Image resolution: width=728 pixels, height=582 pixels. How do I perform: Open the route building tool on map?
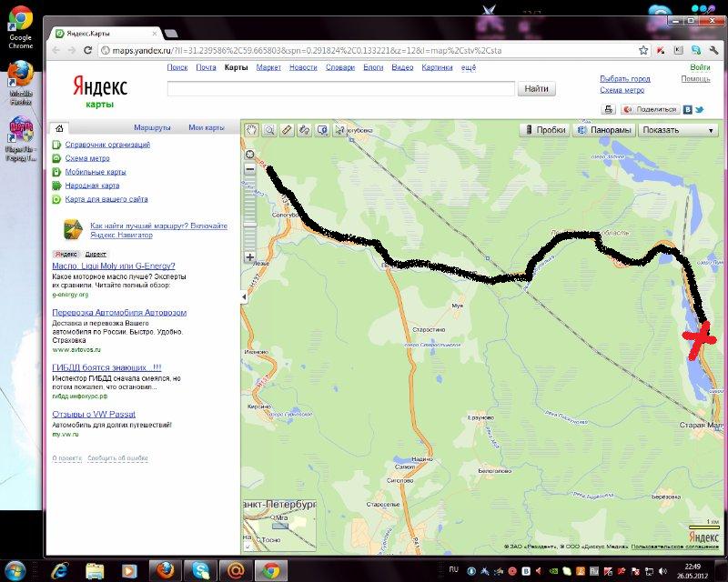pos(305,130)
